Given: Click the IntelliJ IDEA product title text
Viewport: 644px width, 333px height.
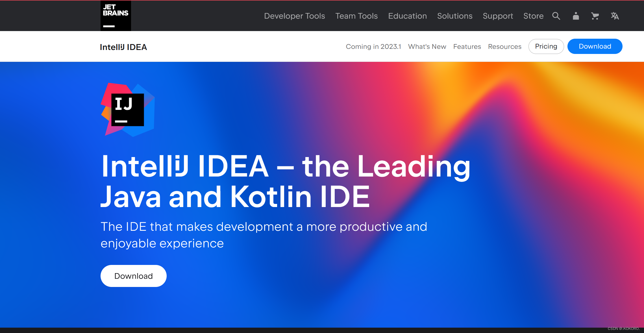Looking at the screenshot, I should pos(123,47).
